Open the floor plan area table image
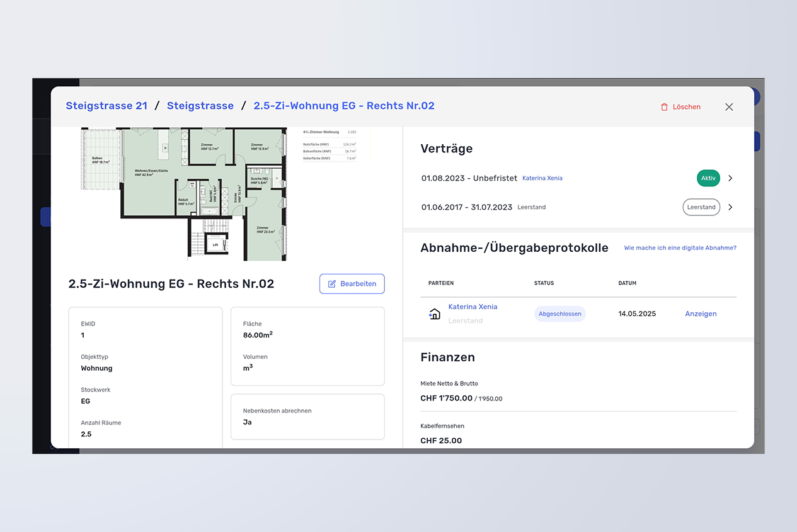Screen dimensions: 797x532 tap(329, 146)
